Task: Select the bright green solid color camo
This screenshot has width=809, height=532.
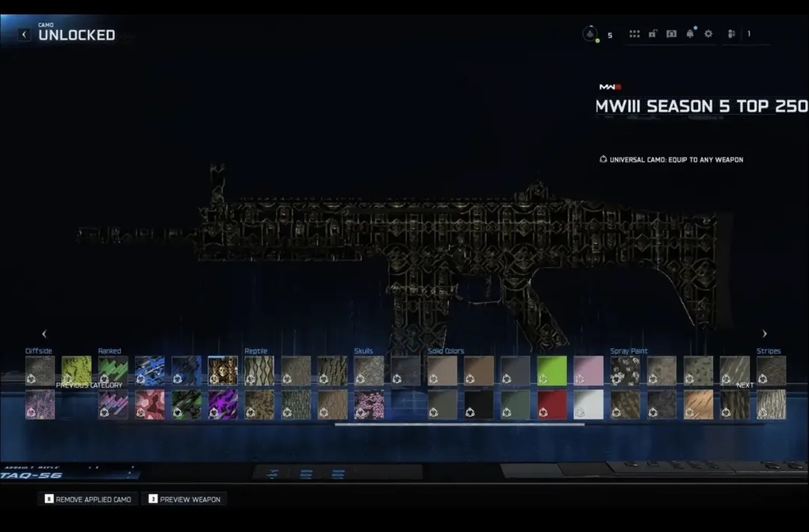Action: coord(551,370)
